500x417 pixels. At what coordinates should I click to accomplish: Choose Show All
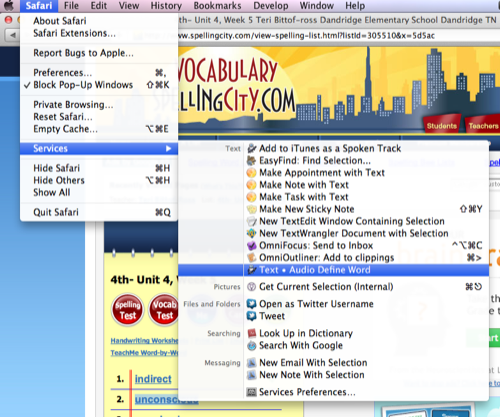coord(99,193)
